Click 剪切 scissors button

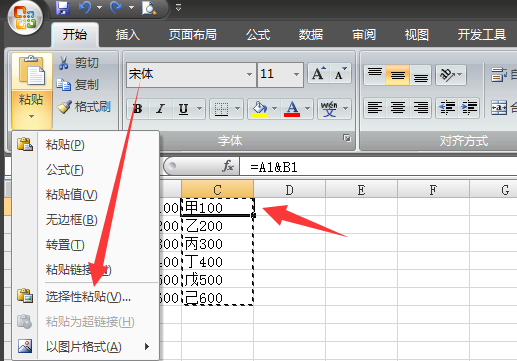pyautogui.click(x=79, y=63)
